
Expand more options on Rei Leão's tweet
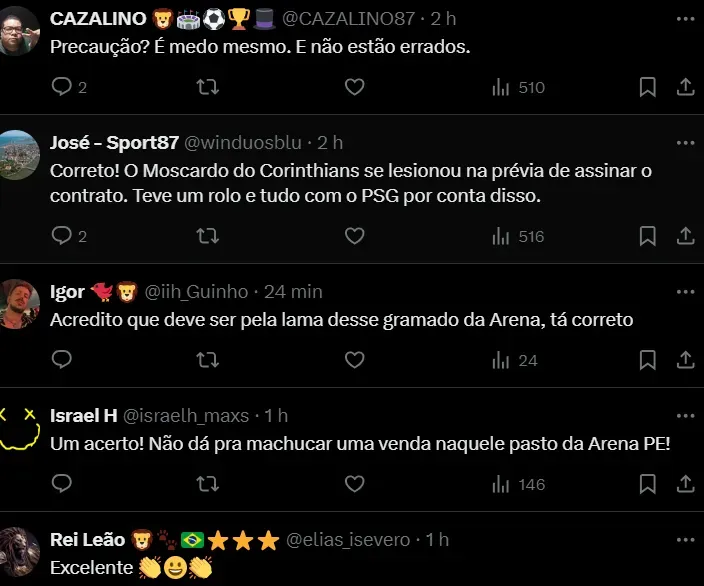click(685, 539)
